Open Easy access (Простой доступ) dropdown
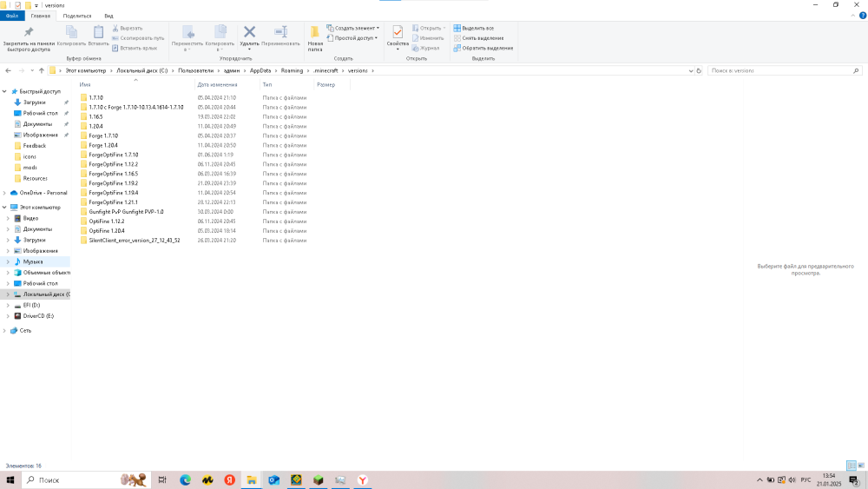The width and height of the screenshot is (868, 489). (352, 38)
